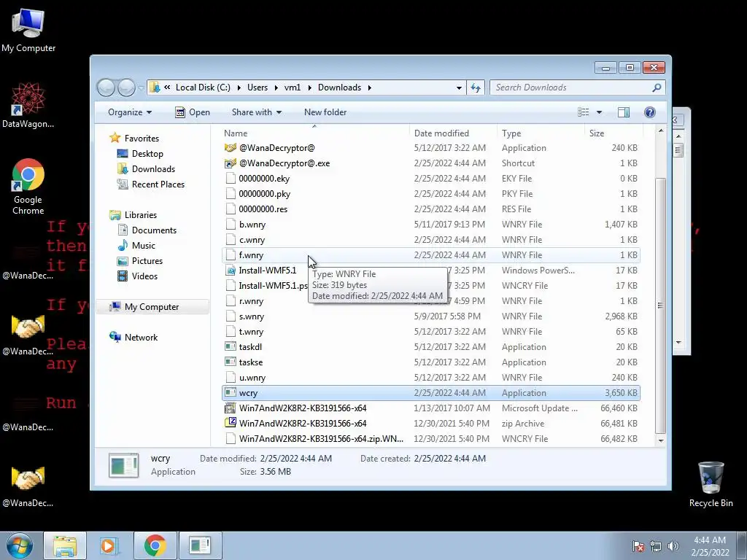Click the taskdl application icon
The image size is (747, 560).
(231, 346)
